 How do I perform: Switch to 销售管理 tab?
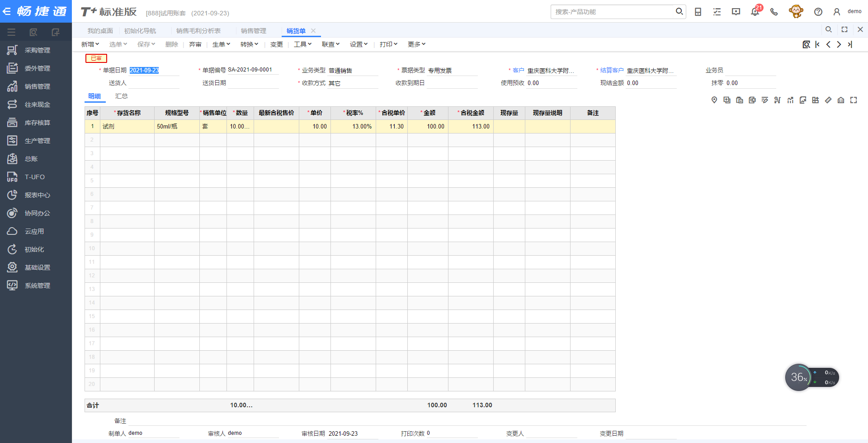(x=254, y=31)
